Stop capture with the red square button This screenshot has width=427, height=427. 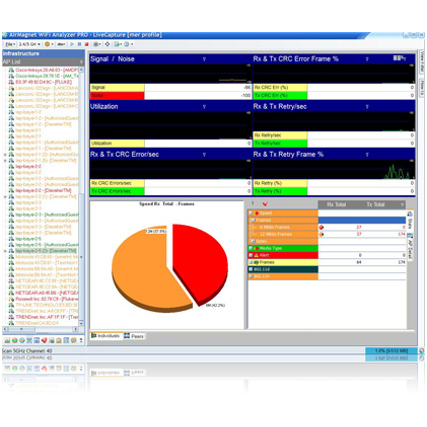[87, 44]
